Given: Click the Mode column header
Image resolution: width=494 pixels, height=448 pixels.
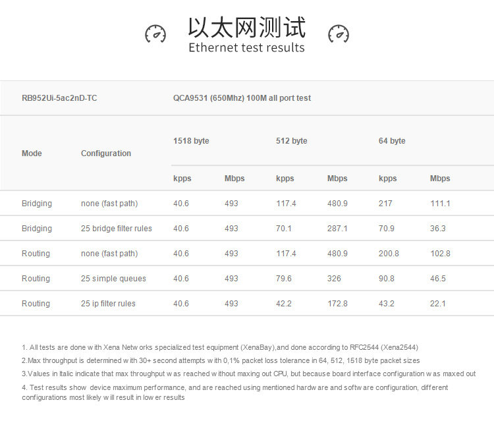Looking at the screenshot, I should [x=32, y=154].
